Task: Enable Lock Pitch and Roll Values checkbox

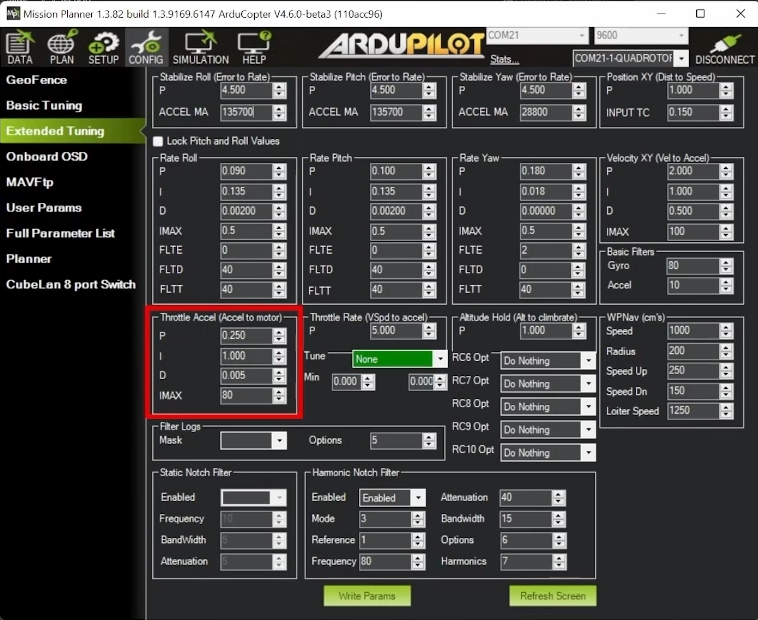Action: pyautogui.click(x=158, y=141)
